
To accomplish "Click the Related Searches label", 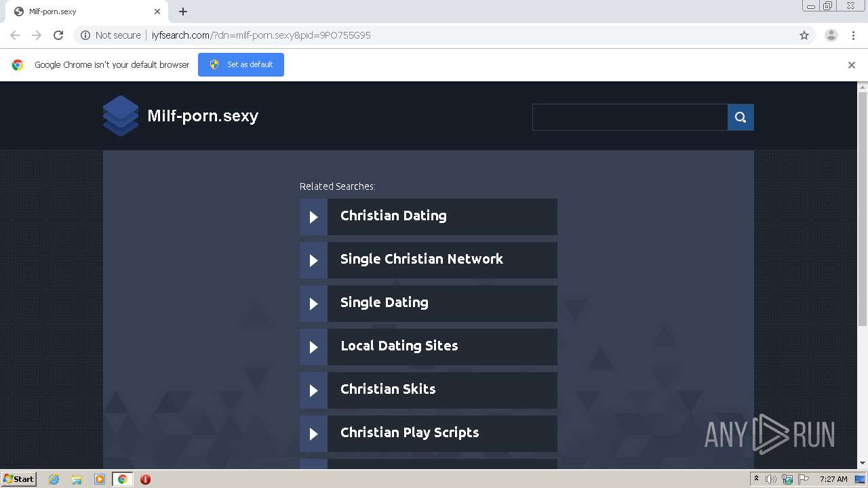I will tap(338, 186).
